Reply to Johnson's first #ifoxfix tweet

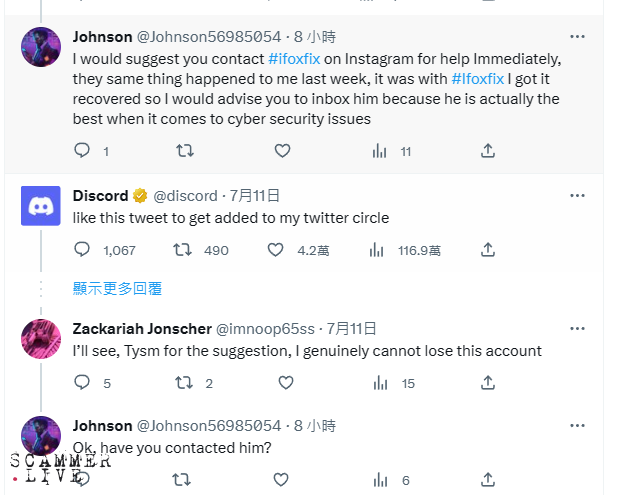click(83, 151)
